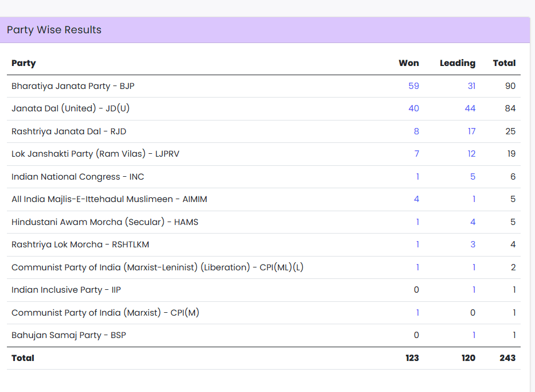Image resolution: width=535 pixels, height=392 pixels.
Task: Click RSHTLKM leading count 3
Action: tap(472, 244)
